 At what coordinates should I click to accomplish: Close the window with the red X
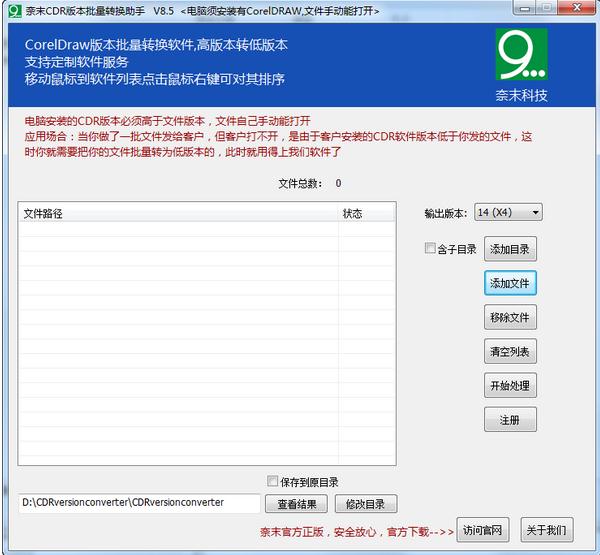576,8
